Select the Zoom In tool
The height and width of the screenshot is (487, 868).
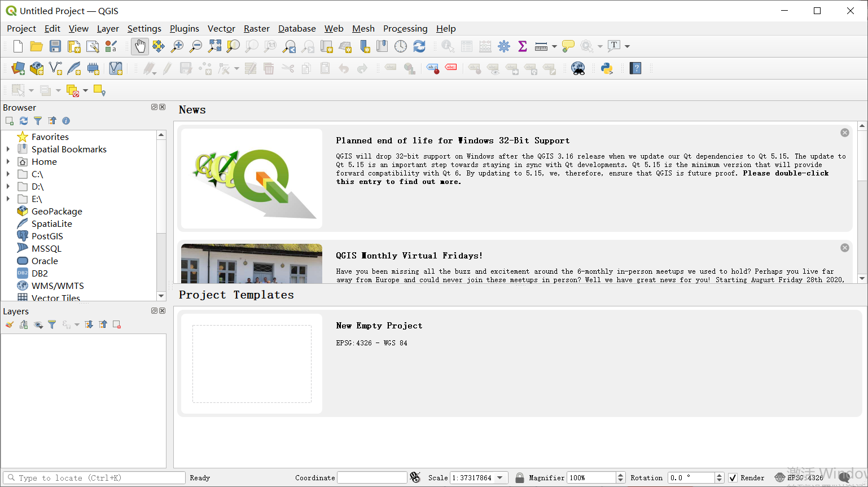177,46
